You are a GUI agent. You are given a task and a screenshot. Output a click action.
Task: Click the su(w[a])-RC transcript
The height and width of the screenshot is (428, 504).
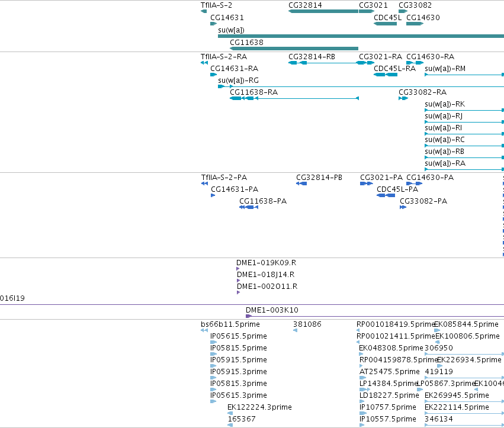[x=464, y=146]
